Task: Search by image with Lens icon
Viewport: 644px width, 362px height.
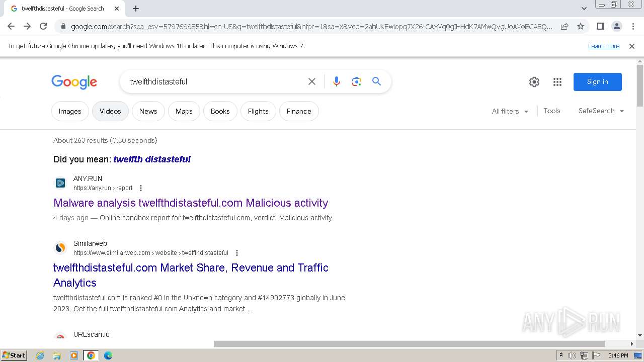Action: pos(357,81)
